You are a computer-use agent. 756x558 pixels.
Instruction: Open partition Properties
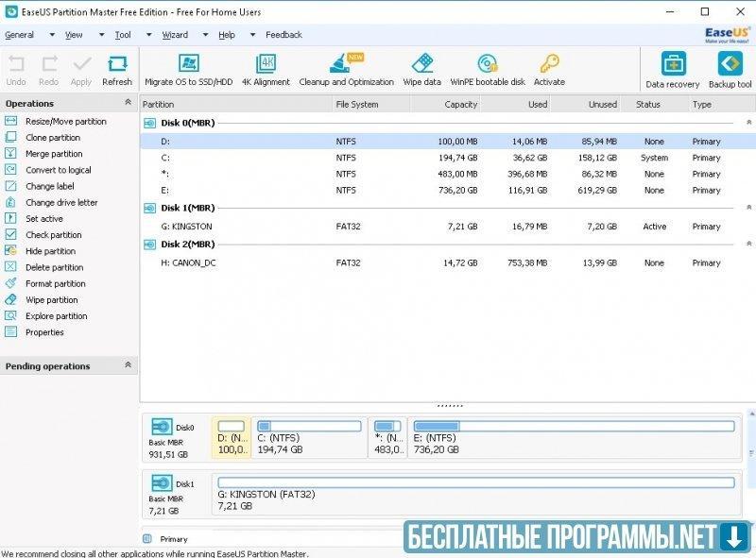click(34, 332)
